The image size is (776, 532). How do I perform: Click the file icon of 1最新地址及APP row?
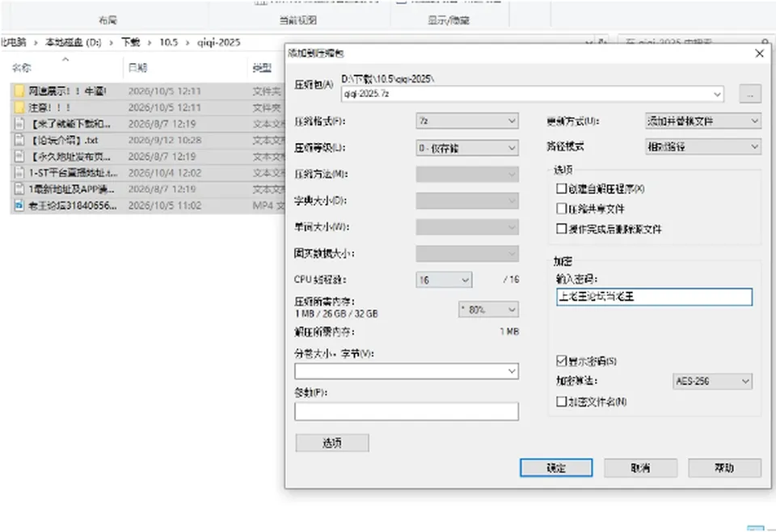19,189
